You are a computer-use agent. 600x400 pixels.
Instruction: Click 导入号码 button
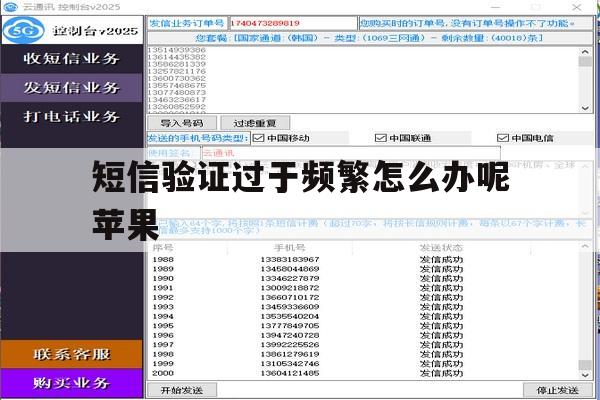point(182,123)
